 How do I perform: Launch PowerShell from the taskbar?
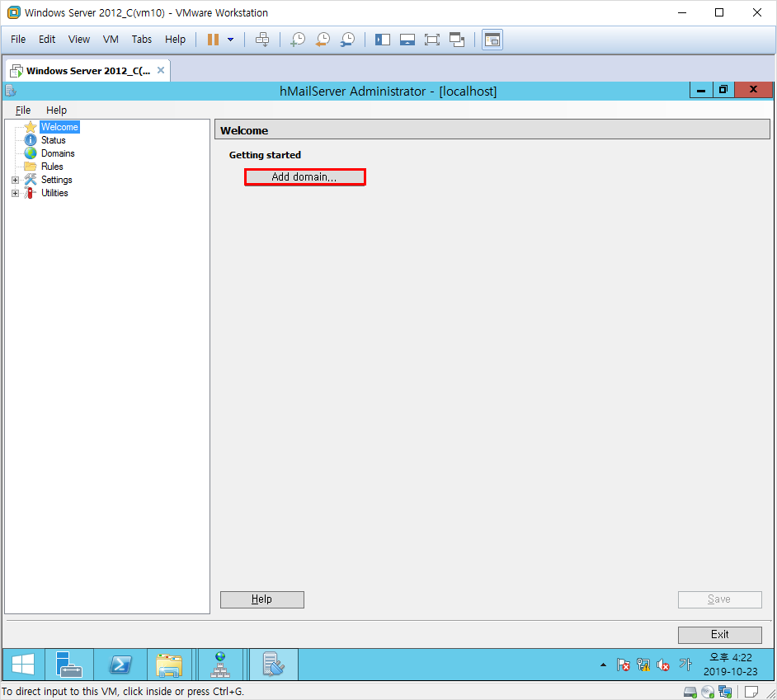(120, 665)
